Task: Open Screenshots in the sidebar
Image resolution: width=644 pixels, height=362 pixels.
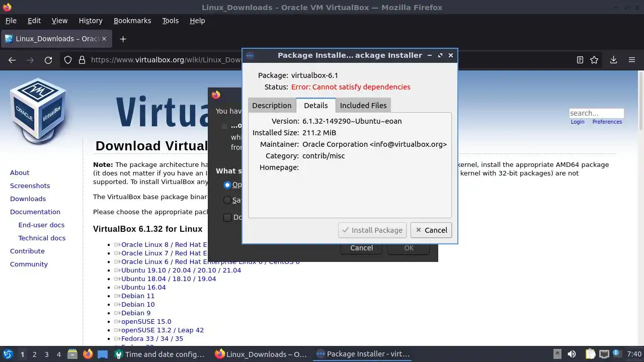Action: click(30, 186)
